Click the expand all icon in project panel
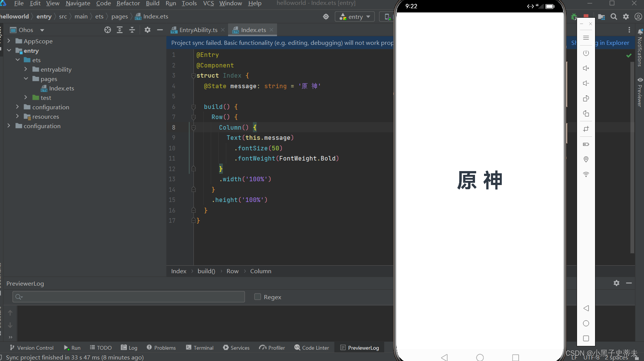This screenshot has height=361, width=644. [x=120, y=30]
